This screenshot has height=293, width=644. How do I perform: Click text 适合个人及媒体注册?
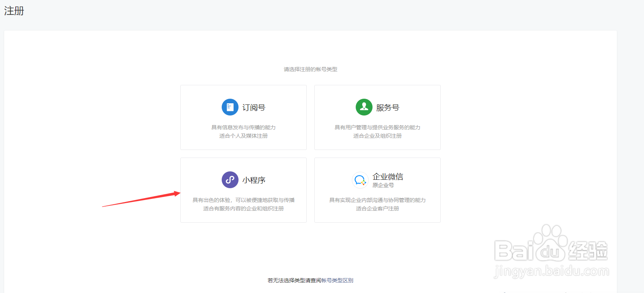click(244, 136)
